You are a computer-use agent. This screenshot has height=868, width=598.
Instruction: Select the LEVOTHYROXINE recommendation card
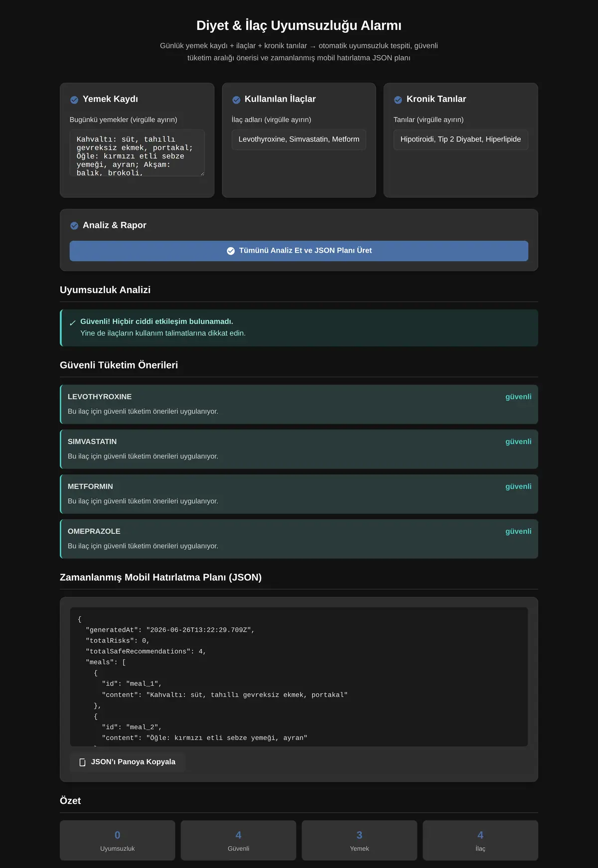pos(299,404)
